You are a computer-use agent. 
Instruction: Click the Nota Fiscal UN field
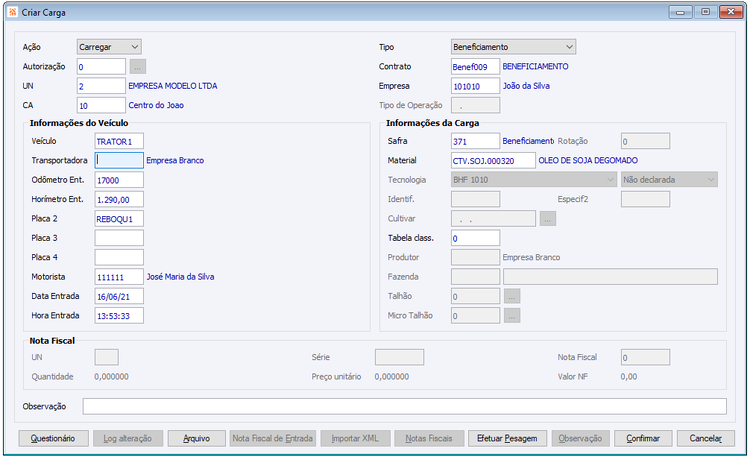[x=107, y=357]
